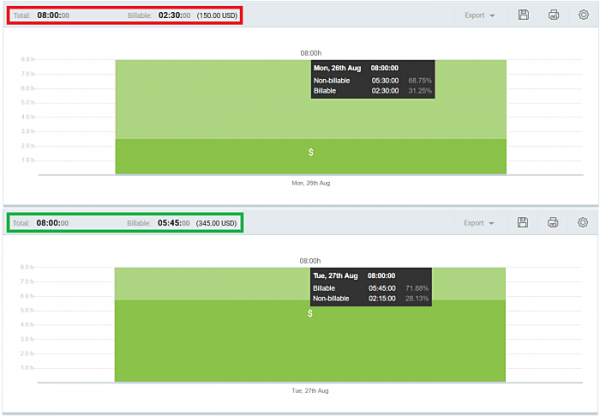
Task: Click dollar sign on Tuesday's billable bar
Action: click(x=311, y=314)
